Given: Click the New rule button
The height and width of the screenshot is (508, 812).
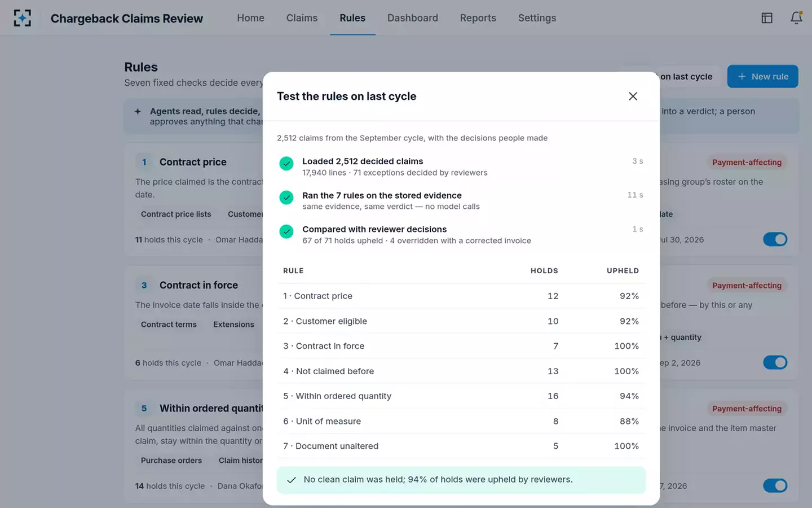Looking at the screenshot, I should (762, 77).
